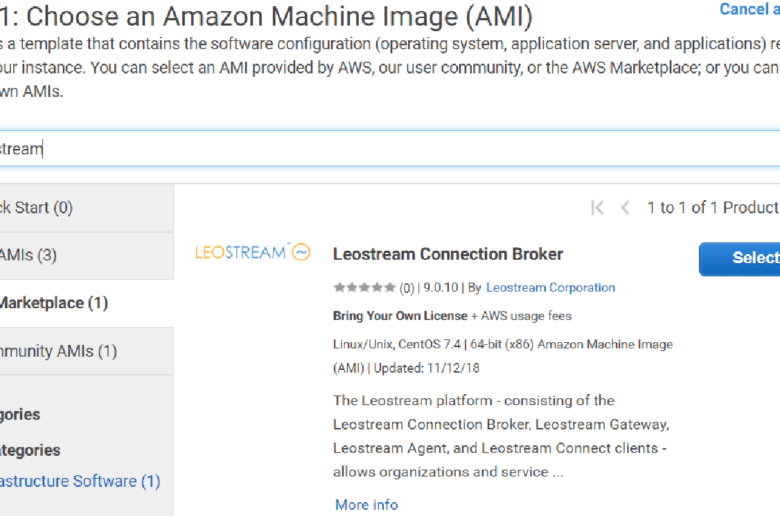The height and width of the screenshot is (516, 780).
Task: Select the AWS Marketplace (1) tab
Action: (87, 303)
